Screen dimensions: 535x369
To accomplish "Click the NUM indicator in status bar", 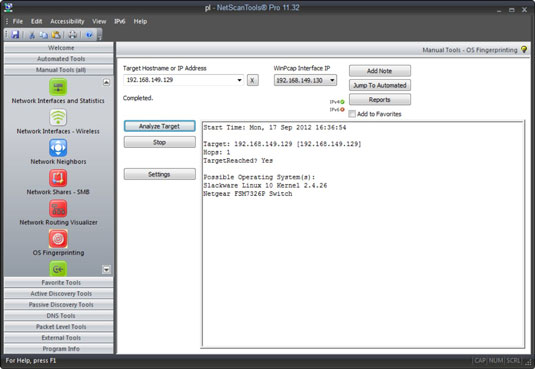I will (x=496, y=360).
